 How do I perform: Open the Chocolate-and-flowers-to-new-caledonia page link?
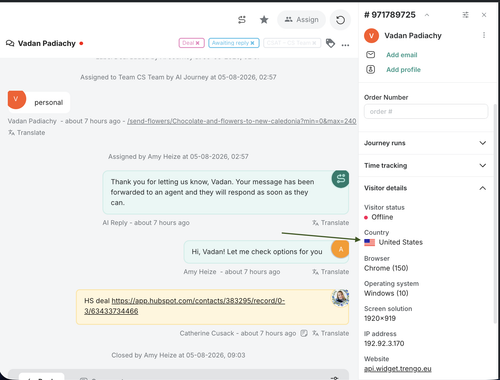[241, 121]
